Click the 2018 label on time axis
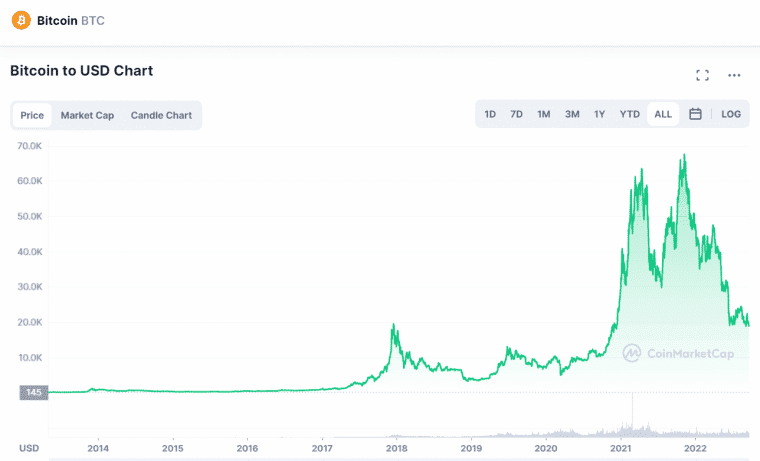This screenshot has width=760, height=461. point(396,448)
